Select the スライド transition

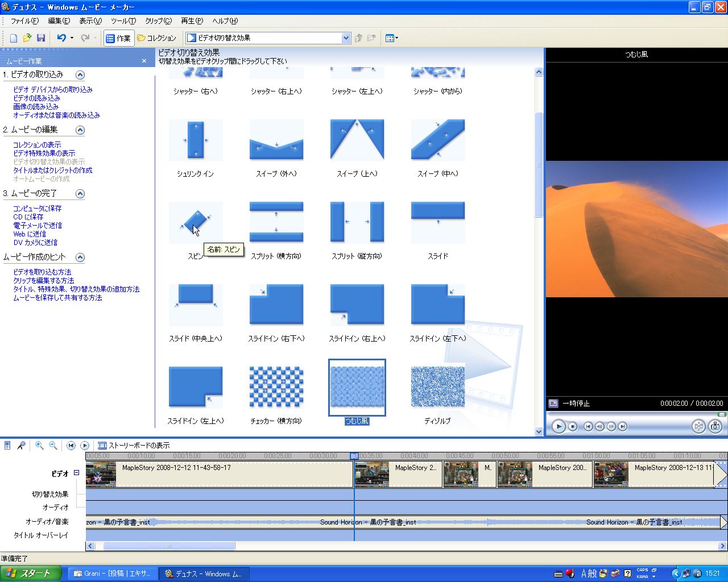point(438,222)
